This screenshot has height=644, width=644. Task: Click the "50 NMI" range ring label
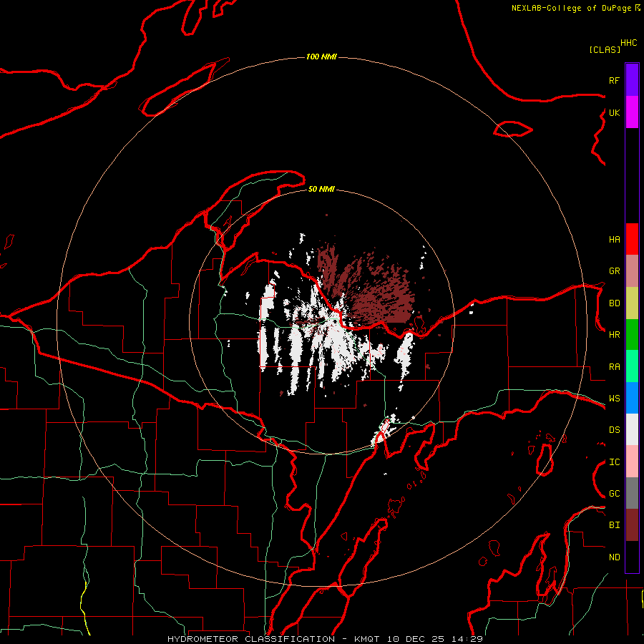(x=321, y=189)
